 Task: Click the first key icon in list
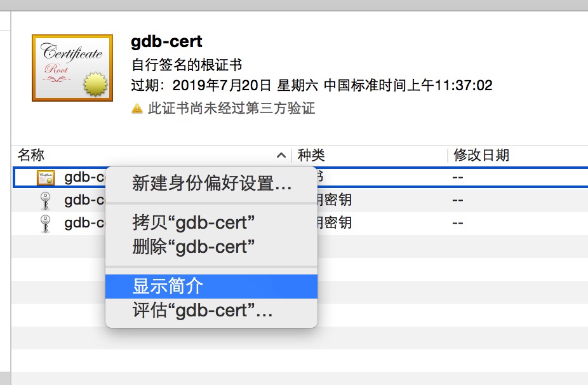click(x=45, y=201)
